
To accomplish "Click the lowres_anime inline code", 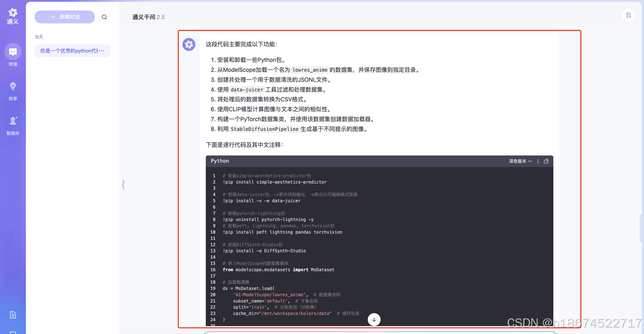I will click(x=310, y=70).
